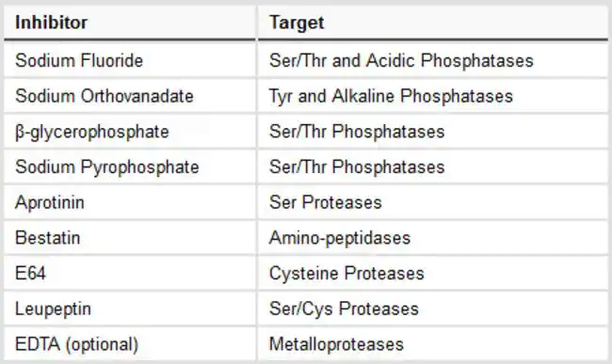
Task: Select the Ser Proteases target cell
Action: click(x=433, y=202)
